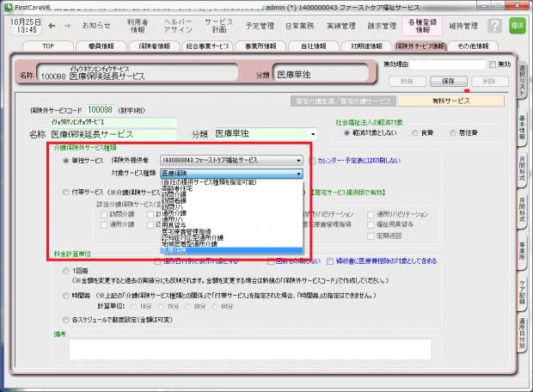Screen dimensions: 533x392
Task: Check the 無効 checkbox
Action: (x=491, y=64)
